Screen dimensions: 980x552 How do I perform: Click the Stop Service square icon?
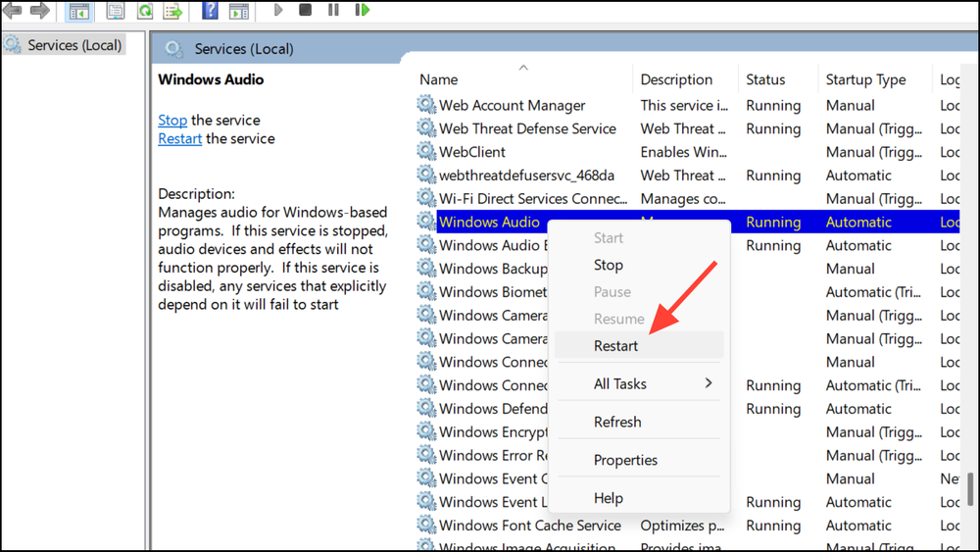click(305, 10)
